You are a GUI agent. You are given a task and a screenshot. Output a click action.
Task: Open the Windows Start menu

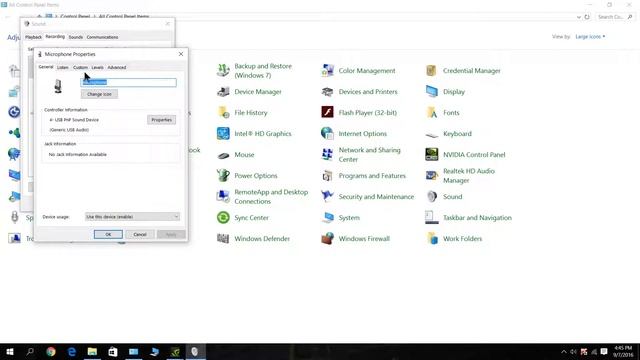tap(10, 351)
